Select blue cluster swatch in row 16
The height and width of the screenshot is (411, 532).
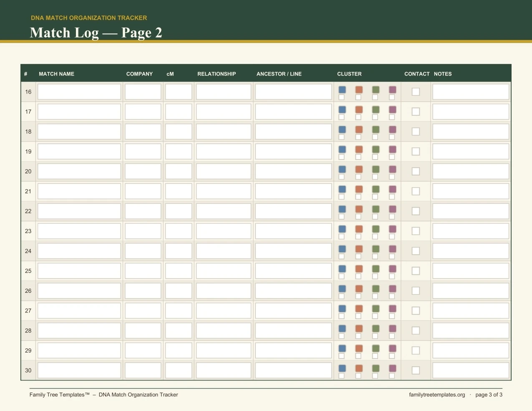342,90
